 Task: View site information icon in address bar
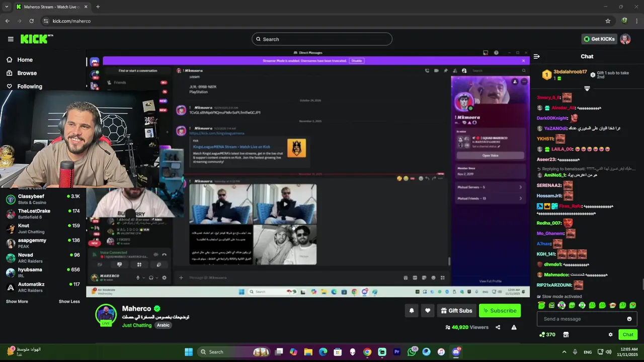click(46, 21)
